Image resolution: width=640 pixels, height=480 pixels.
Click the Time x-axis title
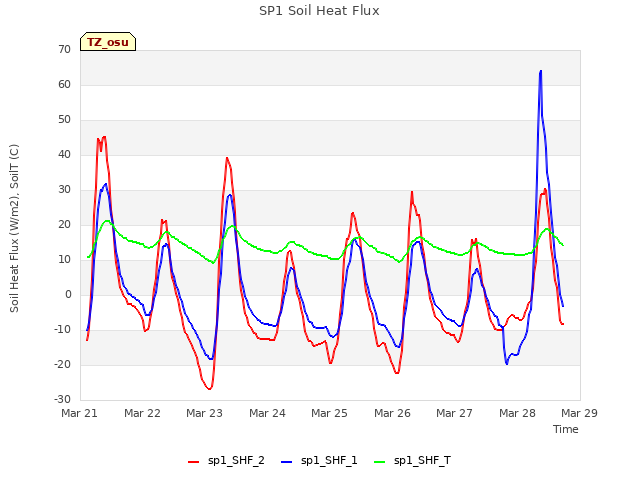(566, 429)
